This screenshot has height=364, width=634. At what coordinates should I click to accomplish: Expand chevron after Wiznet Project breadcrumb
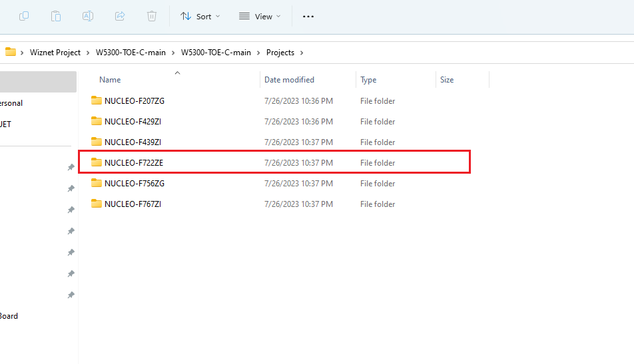(x=88, y=53)
